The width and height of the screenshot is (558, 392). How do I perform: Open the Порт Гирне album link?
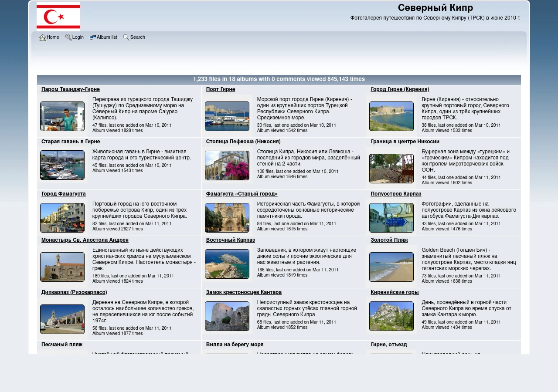coord(221,89)
